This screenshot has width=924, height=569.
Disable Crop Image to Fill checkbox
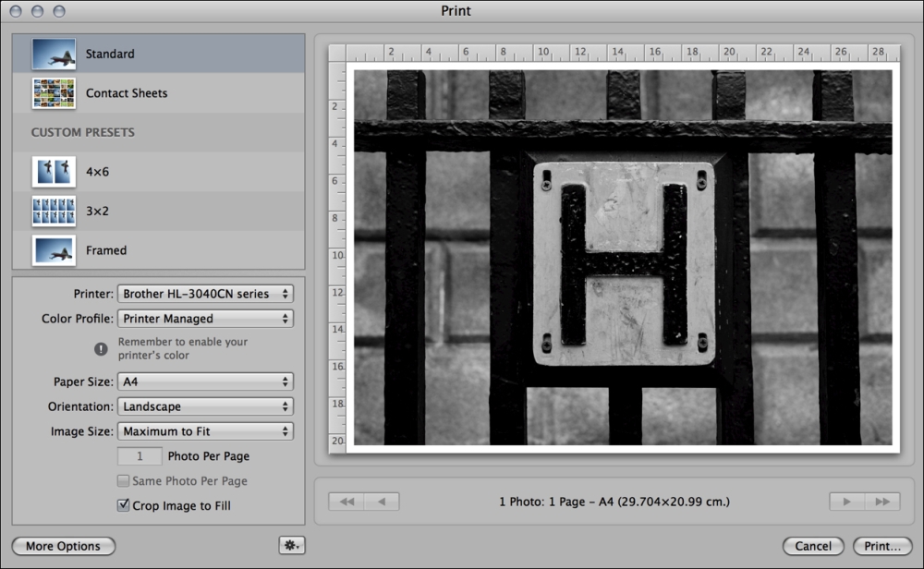[x=123, y=505]
